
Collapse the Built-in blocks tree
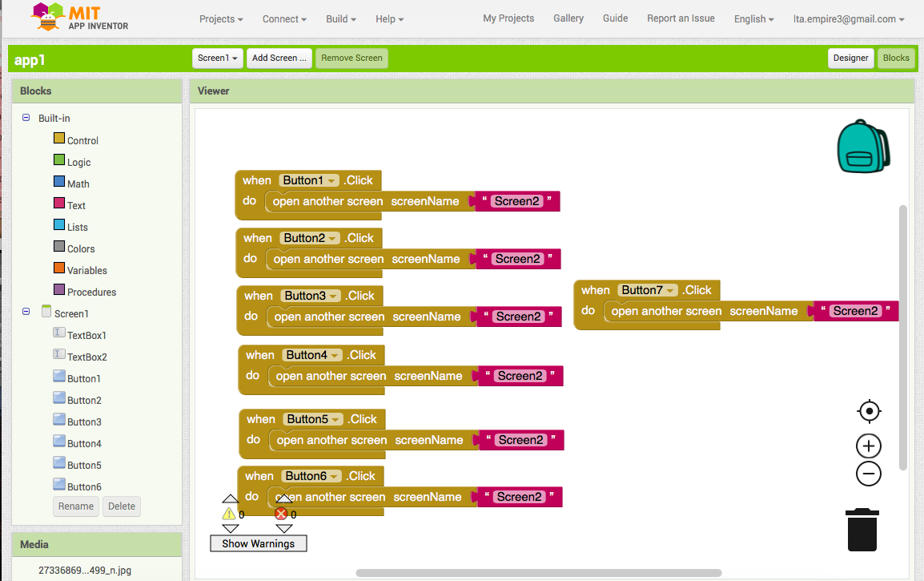[26, 119]
